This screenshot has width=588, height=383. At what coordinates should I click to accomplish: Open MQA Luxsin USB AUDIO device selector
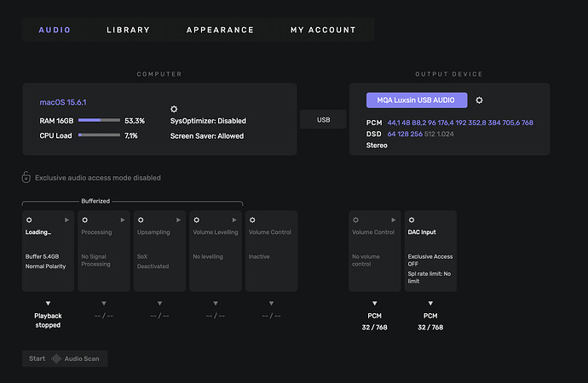[x=417, y=100]
